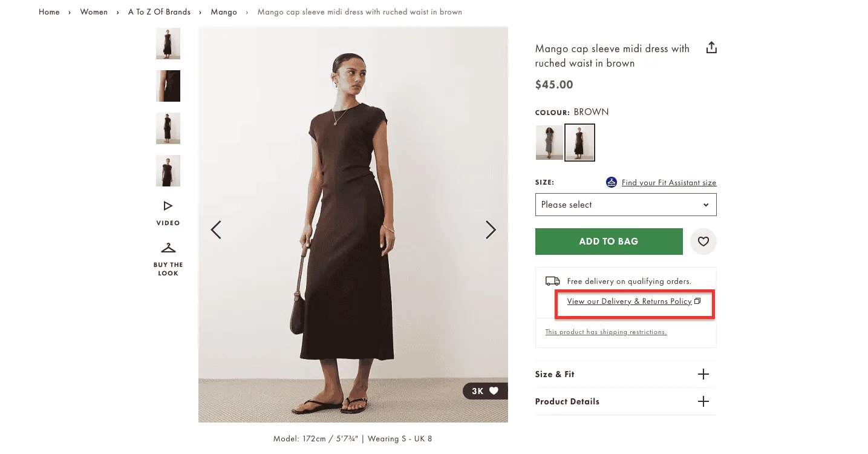Open A To Z Of Brands breadcrumb
This screenshot has height=454, width=868.
click(158, 12)
